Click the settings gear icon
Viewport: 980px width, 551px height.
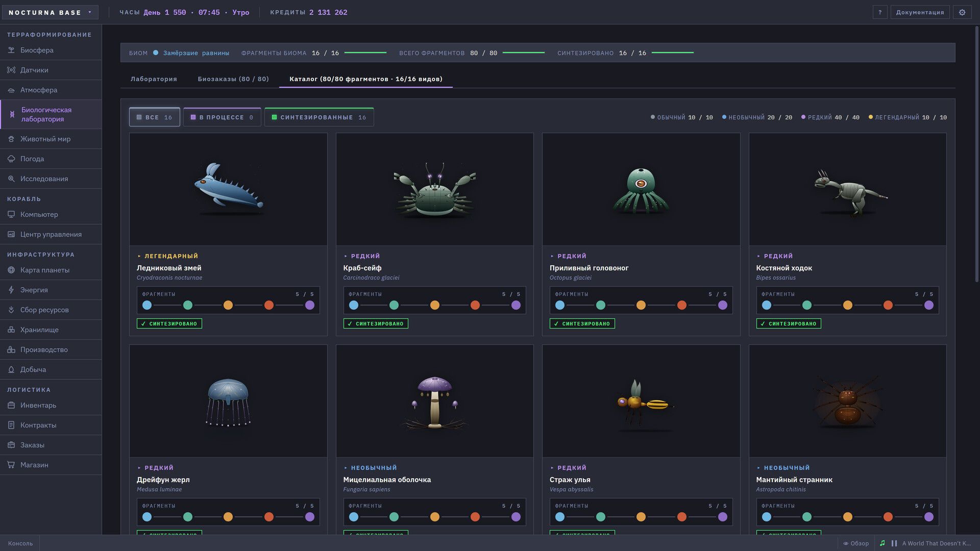tap(962, 12)
